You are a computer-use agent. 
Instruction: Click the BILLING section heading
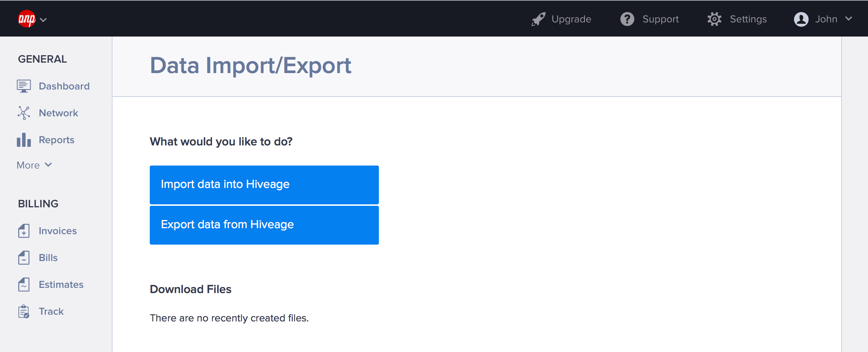(38, 204)
